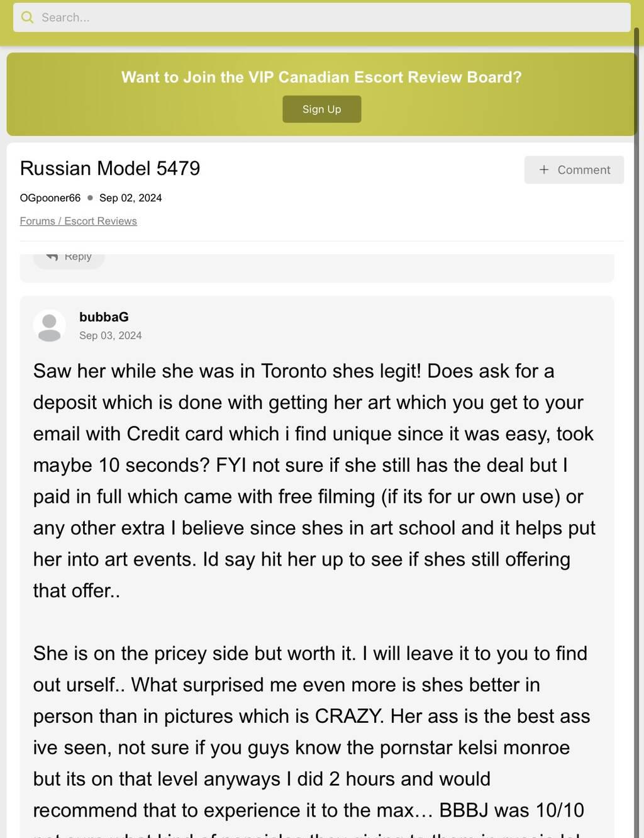The image size is (644, 838).
Task: Open thread author OGpooner66's profile
Action: point(50,198)
